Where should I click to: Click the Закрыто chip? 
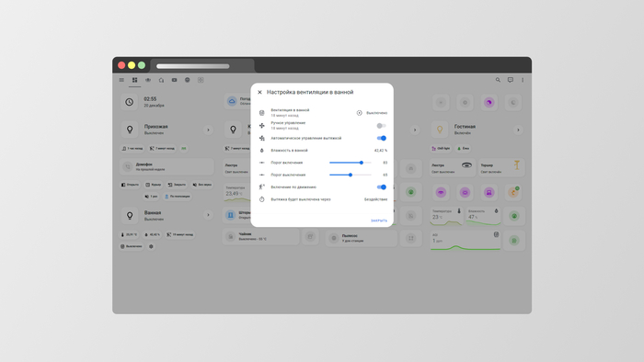click(x=177, y=185)
